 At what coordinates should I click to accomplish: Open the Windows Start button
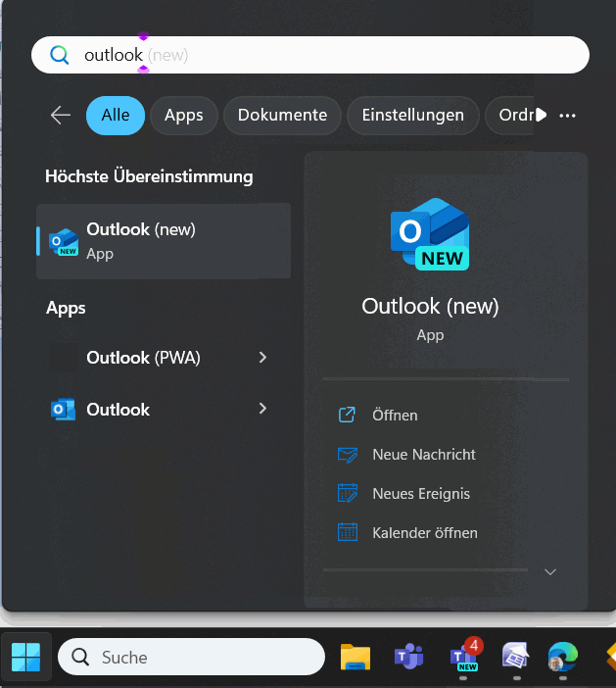tap(25, 658)
